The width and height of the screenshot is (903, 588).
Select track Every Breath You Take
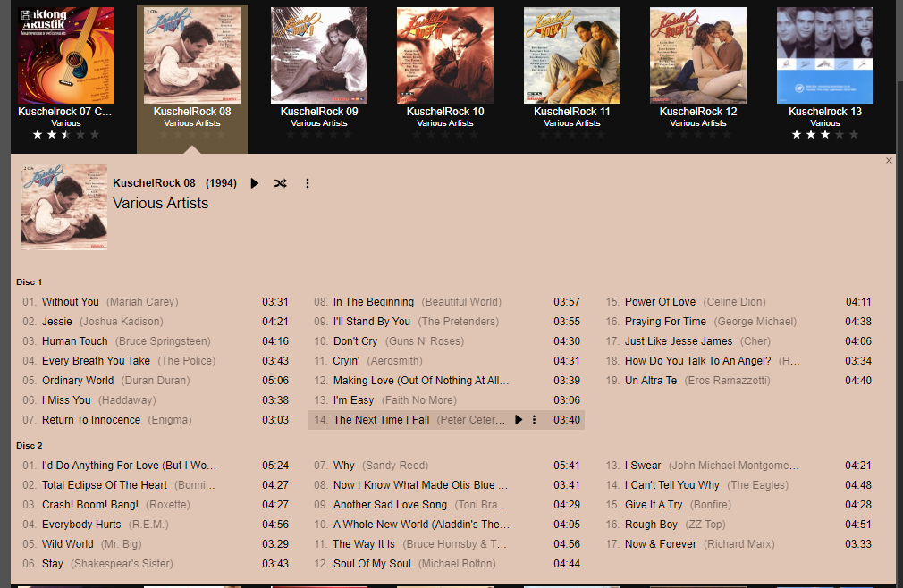coord(155,361)
